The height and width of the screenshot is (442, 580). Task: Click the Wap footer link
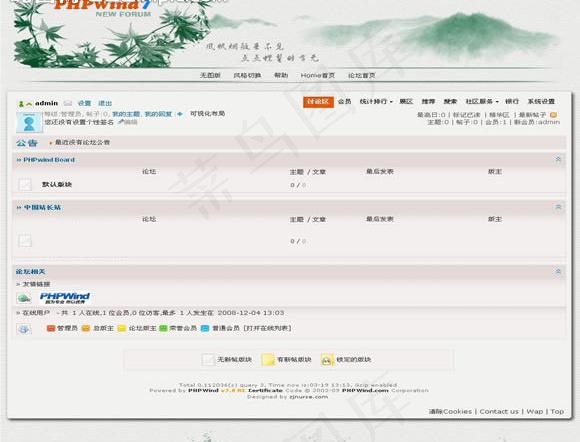pyautogui.click(x=535, y=411)
